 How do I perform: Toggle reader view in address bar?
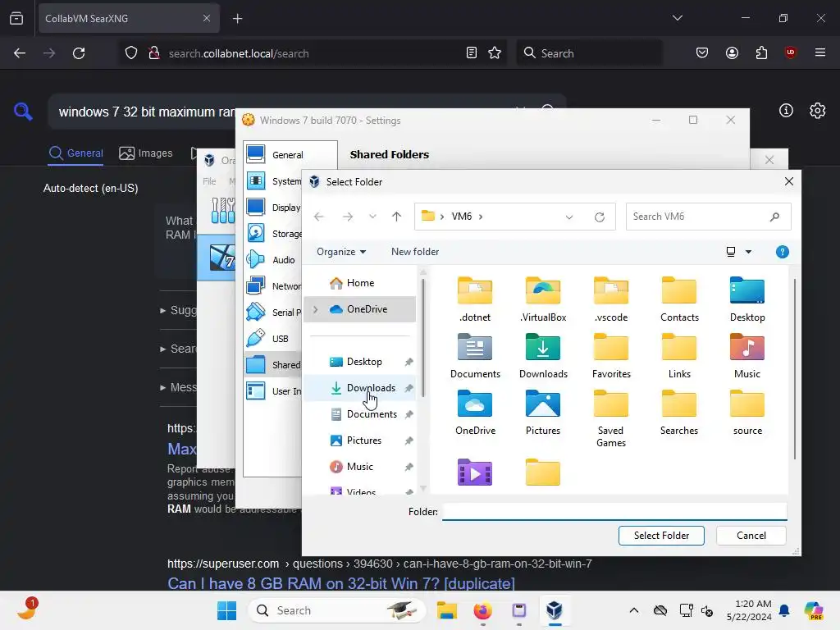[x=472, y=53]
